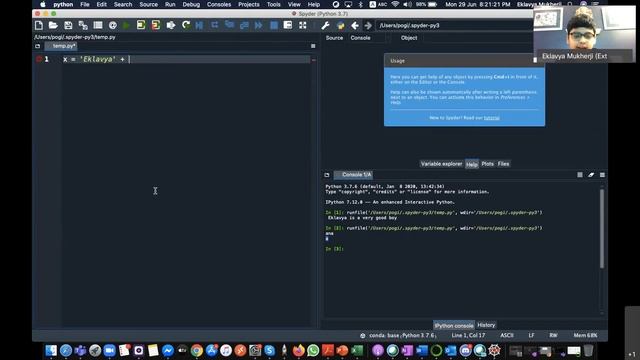Open the Tools menu
The height and width of the screenshot is (360, 640).
tap(273, 4)
